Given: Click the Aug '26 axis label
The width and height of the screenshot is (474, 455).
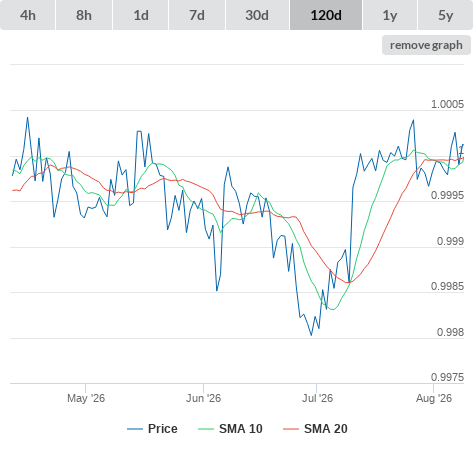Looking at the screenshot, I should click(x=434, y=398).
